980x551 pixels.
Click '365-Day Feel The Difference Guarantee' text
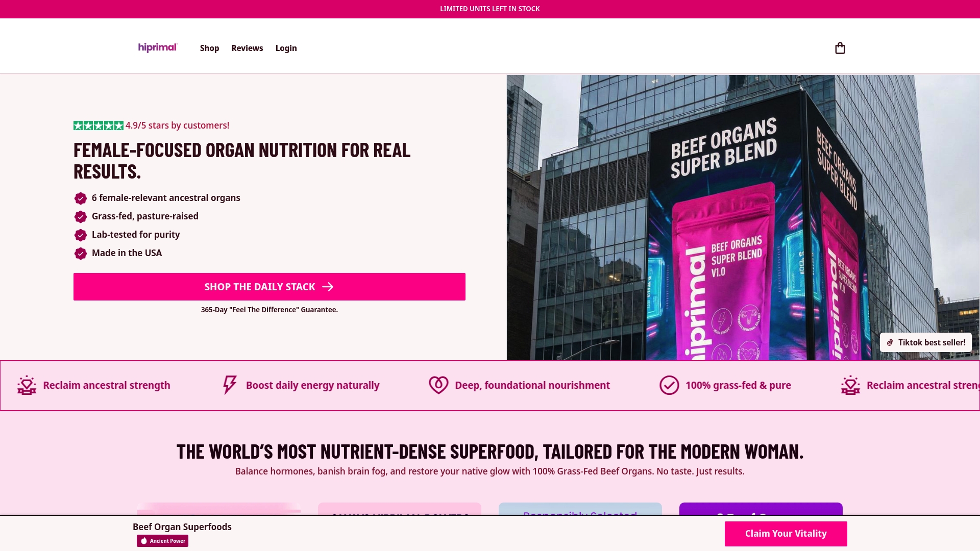point(269,310)
